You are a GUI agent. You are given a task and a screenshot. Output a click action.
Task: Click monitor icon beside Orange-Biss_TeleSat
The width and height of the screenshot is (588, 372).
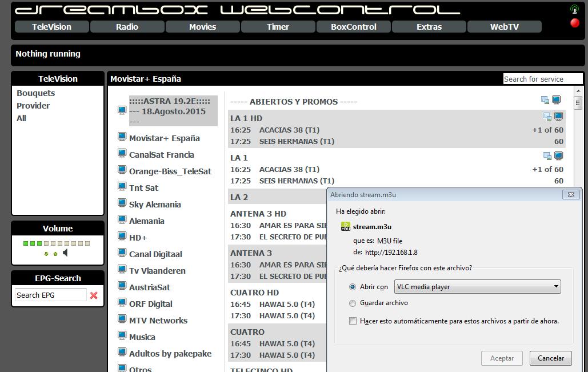coord(122,170)
